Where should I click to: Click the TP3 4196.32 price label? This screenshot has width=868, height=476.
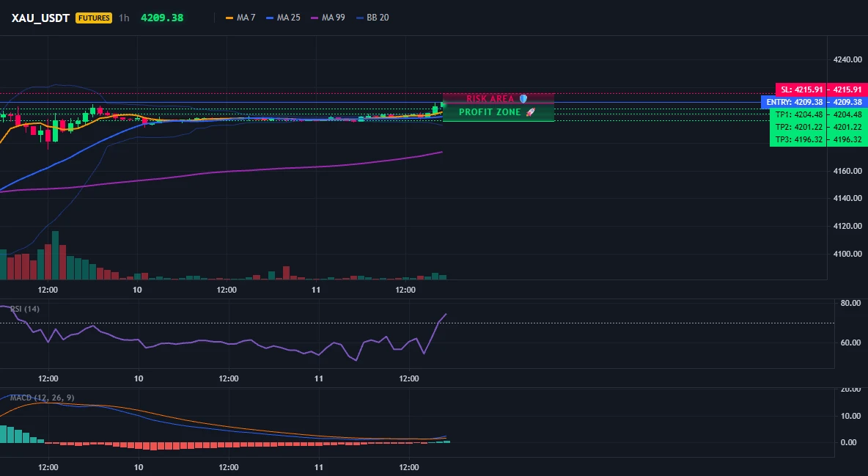[x=798, y=139]
